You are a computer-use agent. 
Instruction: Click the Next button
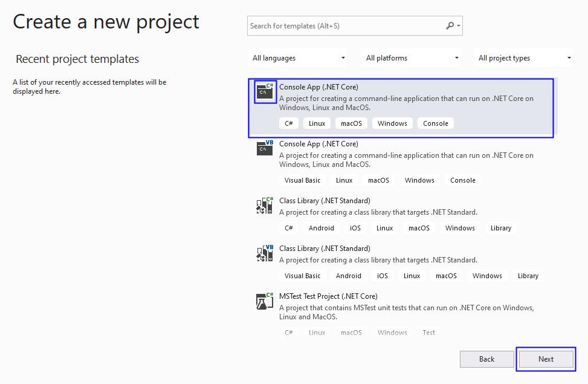546,359
